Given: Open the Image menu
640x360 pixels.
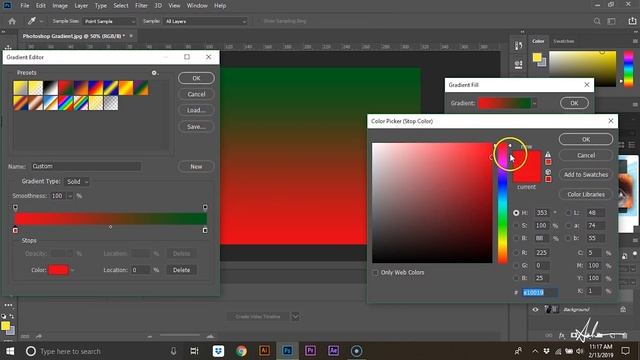Looking at the screenshot, I should [60, 6].
